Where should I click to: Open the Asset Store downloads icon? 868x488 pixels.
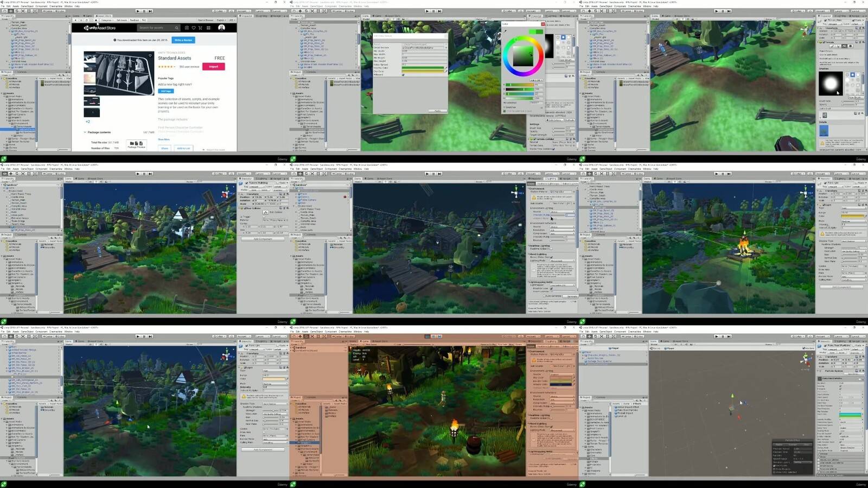187,28
